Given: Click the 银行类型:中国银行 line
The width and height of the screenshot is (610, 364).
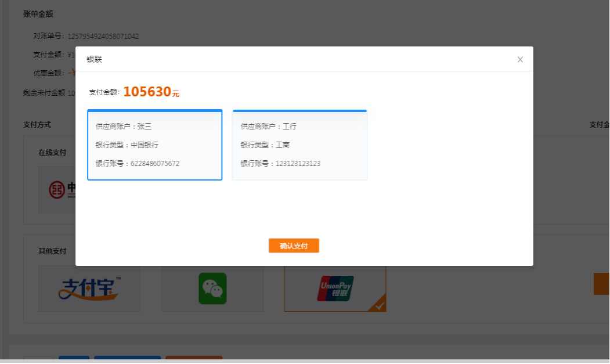Looking at the screenshot, I should click(127, 145).
